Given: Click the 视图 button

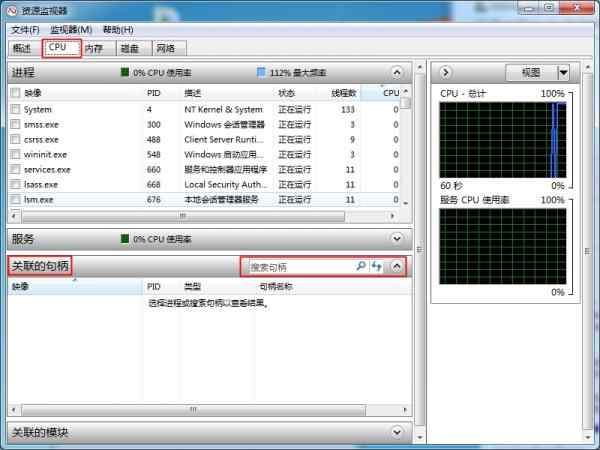Looking at the screenshot, I should click(x=532, y=72).
